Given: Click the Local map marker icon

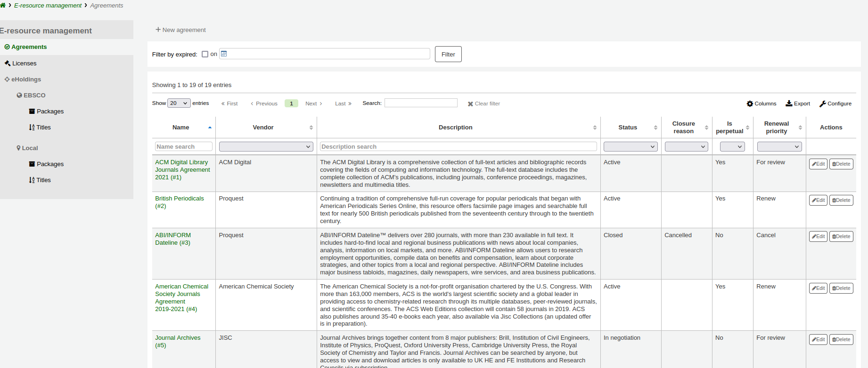Looking at the screenshot, I should pos(18,148).
